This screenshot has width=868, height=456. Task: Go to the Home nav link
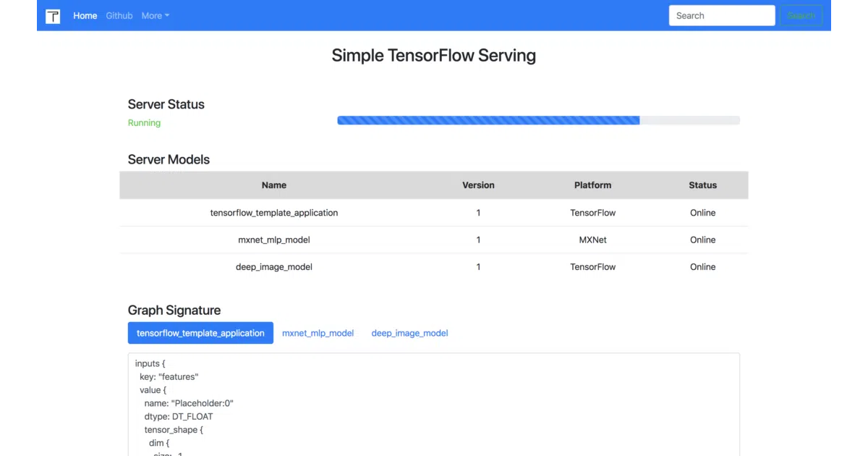click(85, 16)
